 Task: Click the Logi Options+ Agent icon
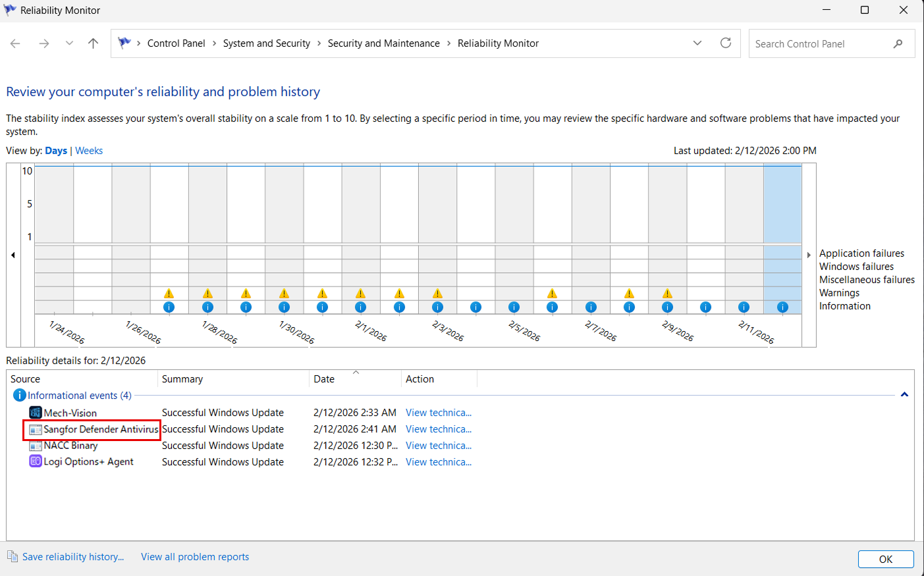(x=36, y=461)
